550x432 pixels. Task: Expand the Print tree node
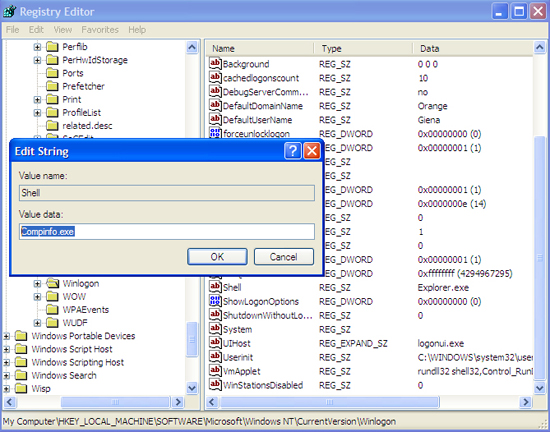pyautogui.click(x=37, y=100)
